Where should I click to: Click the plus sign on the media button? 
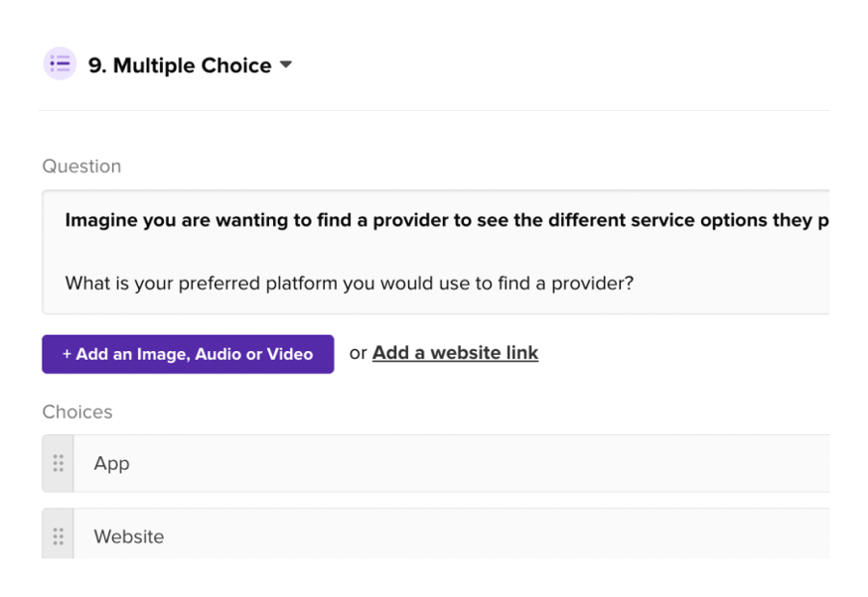[67, 354]
